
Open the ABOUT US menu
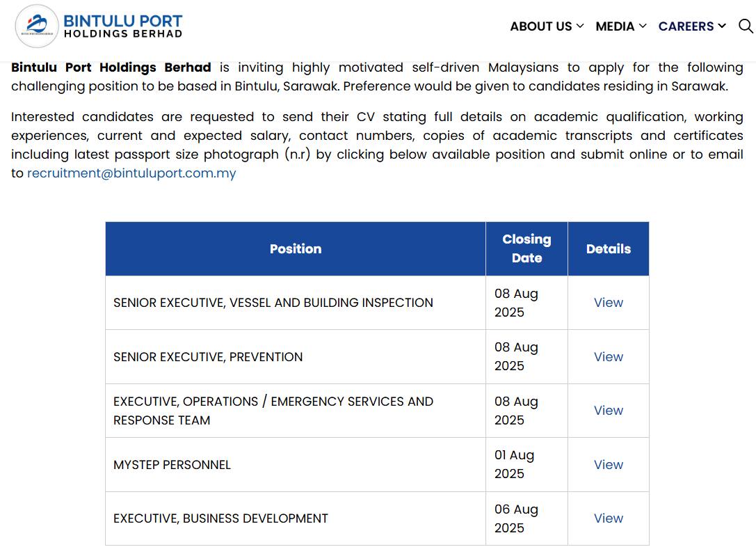tap(540, 26)
